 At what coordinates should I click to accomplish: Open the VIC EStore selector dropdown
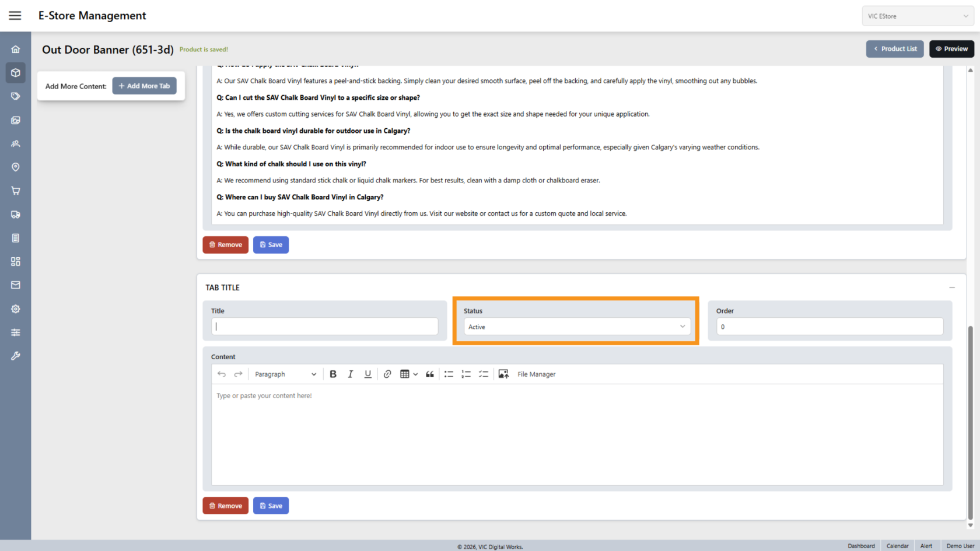click(x=918, y=16)
